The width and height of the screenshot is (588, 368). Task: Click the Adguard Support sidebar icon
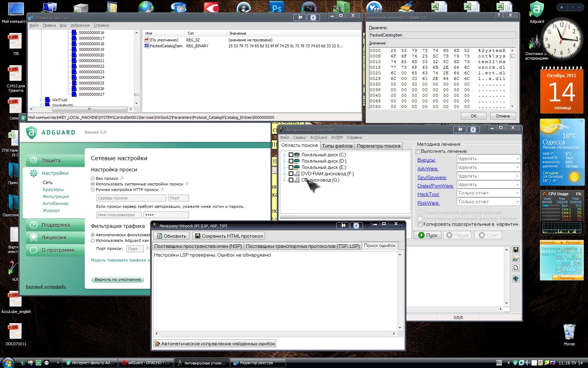[x=34, y=225]
